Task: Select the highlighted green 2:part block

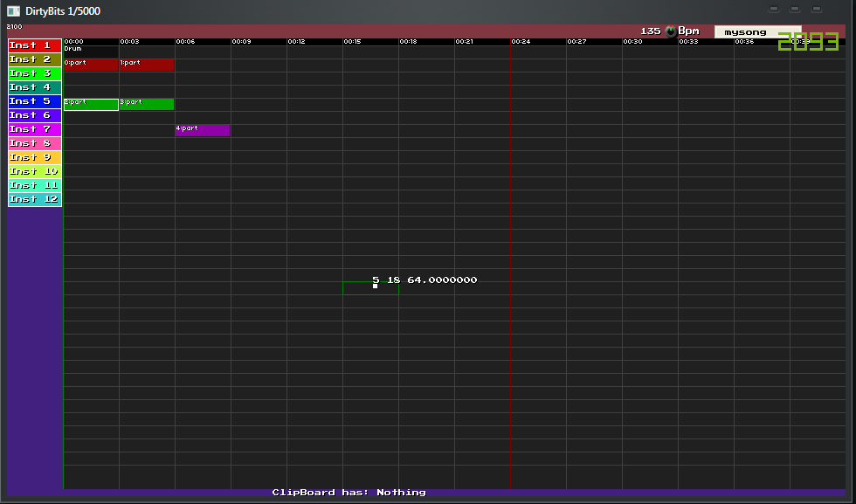Action: (x=91, y=104)
